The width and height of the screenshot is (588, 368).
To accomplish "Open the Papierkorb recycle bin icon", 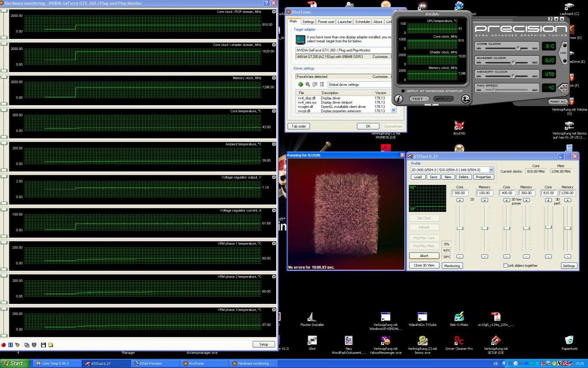I will (569, 343).
